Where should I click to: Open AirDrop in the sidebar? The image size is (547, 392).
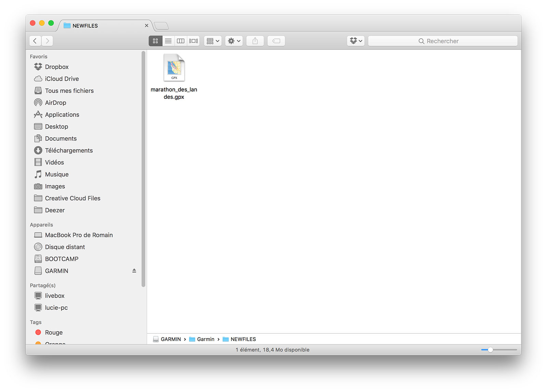tap(55, 103)
